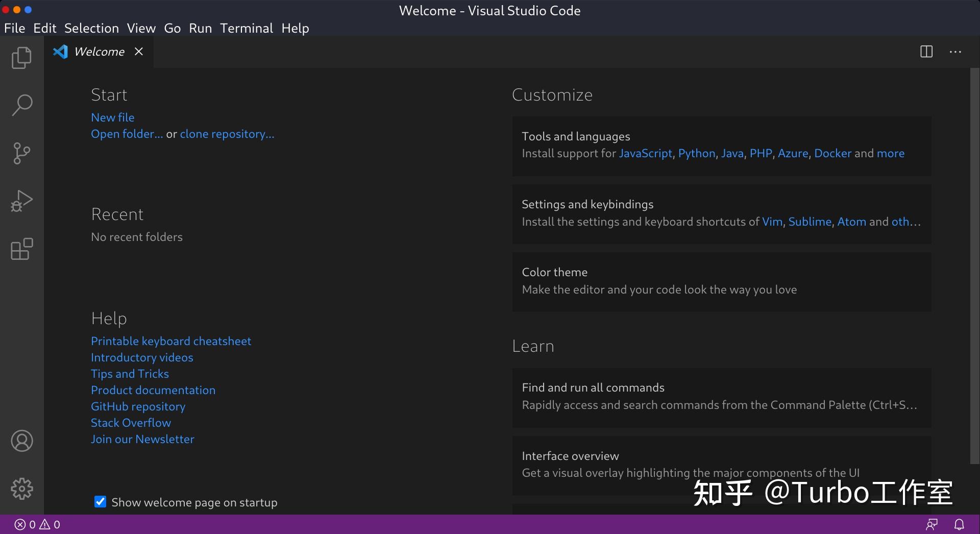The width and height of the screenshot is (980, 534).
Task: Click the feedback icon in the status bar
Action: coord(933,524)
